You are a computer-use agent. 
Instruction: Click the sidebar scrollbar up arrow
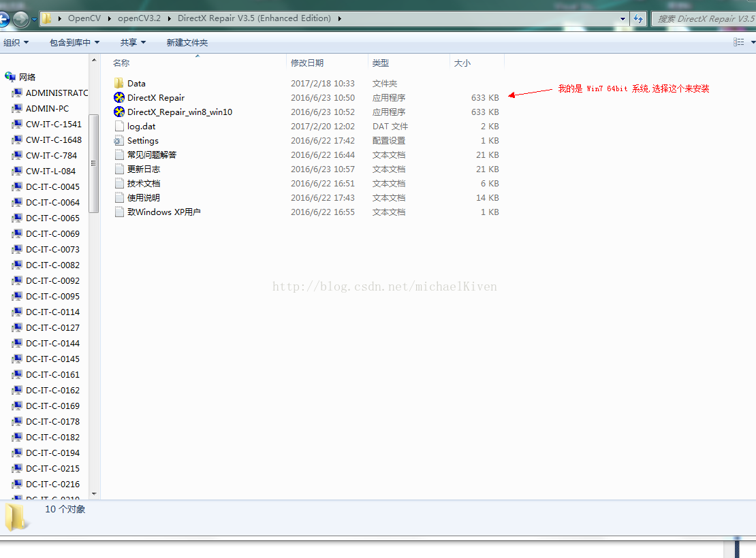[x=94, y=60]
